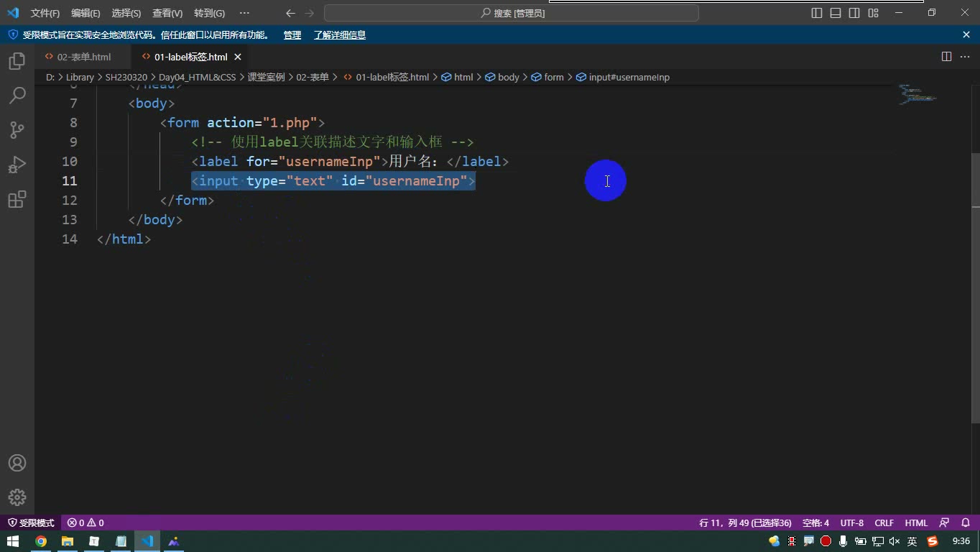Select HTML language mode in status bar
Viewport: 980px width, 552px height.
tap(916, 523)
